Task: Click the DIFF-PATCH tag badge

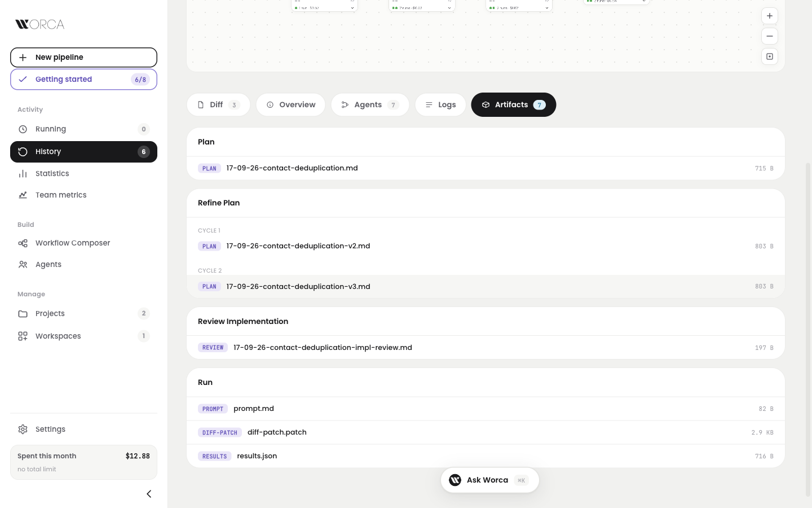Action: coord(220,433)
